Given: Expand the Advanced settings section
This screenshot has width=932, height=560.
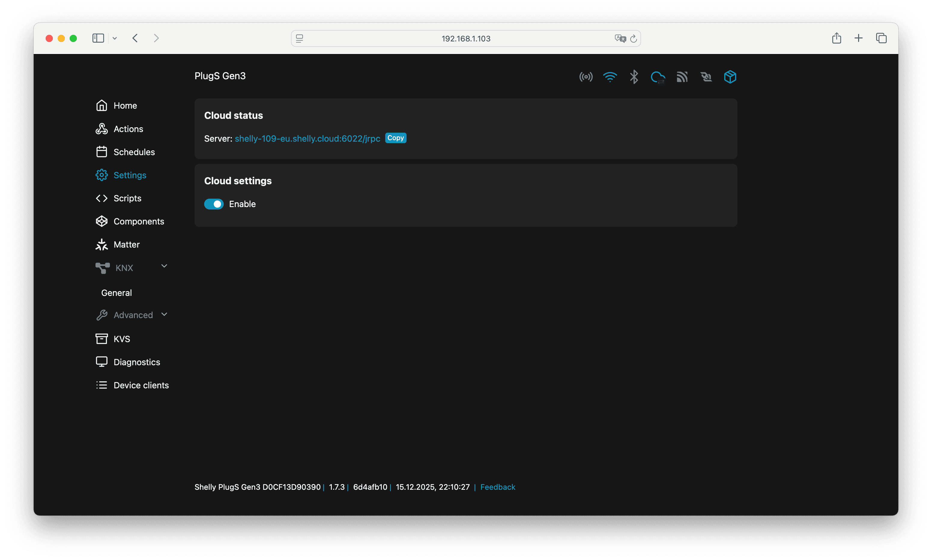Looking at the screenshot, I should 164,315.
